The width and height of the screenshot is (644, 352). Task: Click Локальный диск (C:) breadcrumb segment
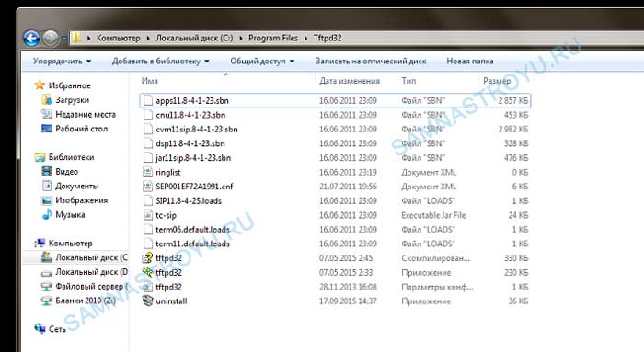pos(194,39)
